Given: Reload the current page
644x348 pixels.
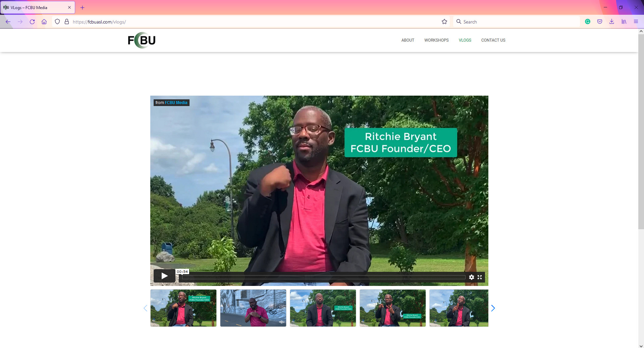Looking at the screenshot, I should click(x=32, y=22).
